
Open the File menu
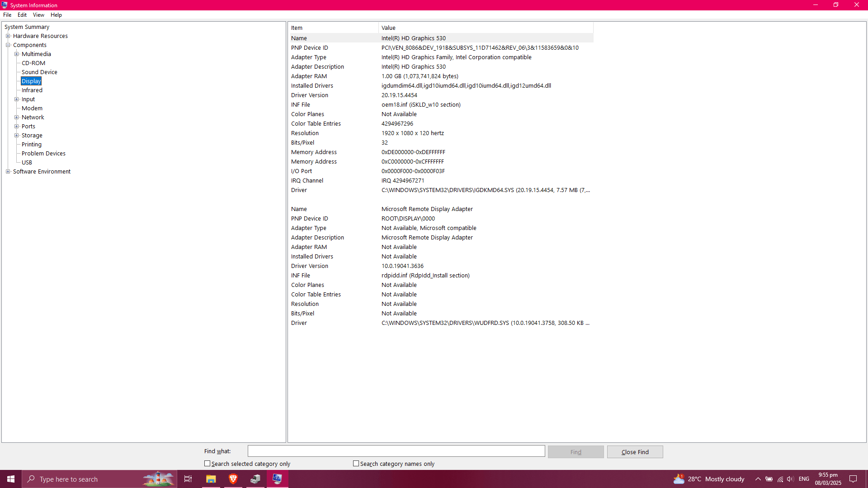(x=7, y=15)
